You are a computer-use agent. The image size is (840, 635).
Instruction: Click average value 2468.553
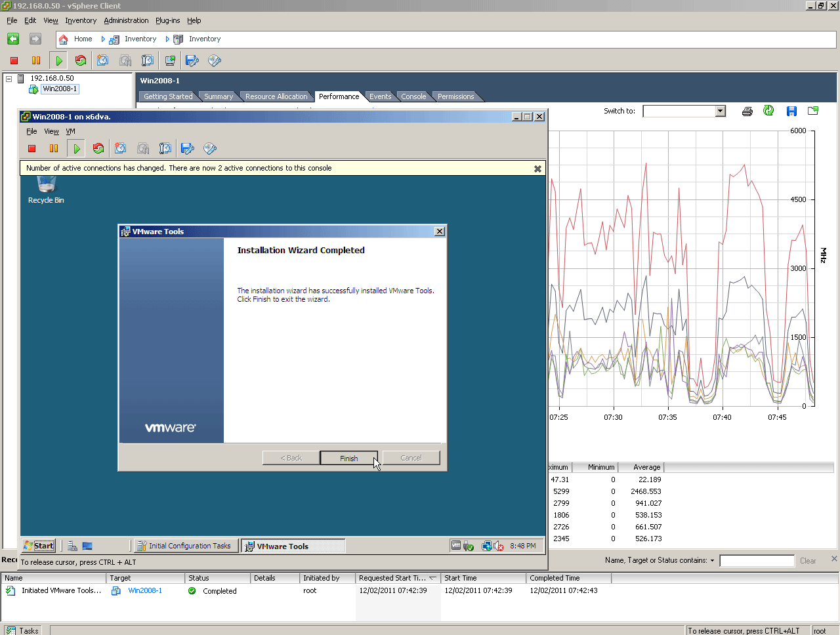pyautogui.click(x=646, y=491)
